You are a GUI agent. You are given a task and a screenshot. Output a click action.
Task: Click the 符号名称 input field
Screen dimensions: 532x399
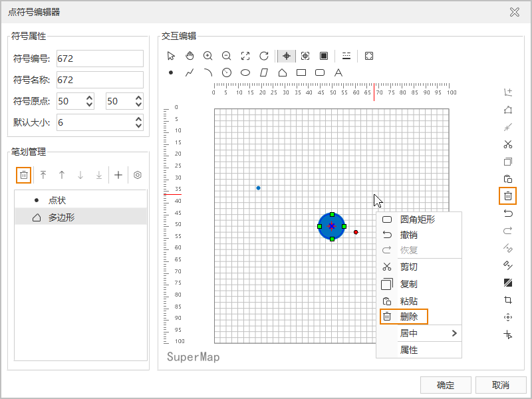[x=100, y=80]
